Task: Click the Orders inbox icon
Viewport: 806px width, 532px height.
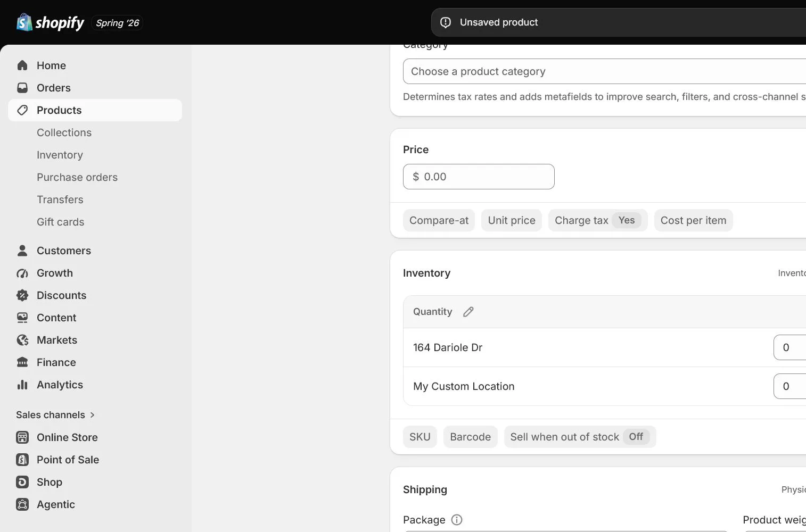Action: [x=22, y=88]
